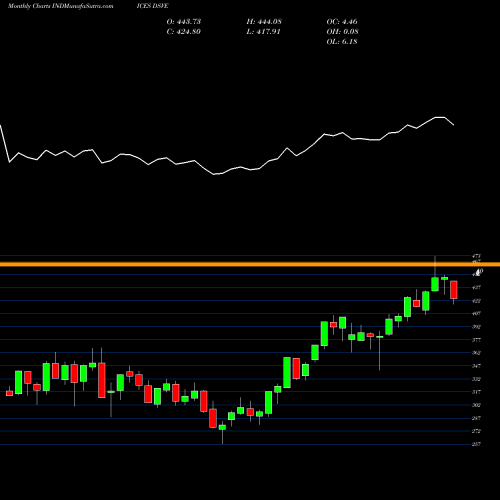This screenshot has height=500, width=500.
Task: Click the 257 price axis label
Action: pyautogui.click(x=476, y=444)
